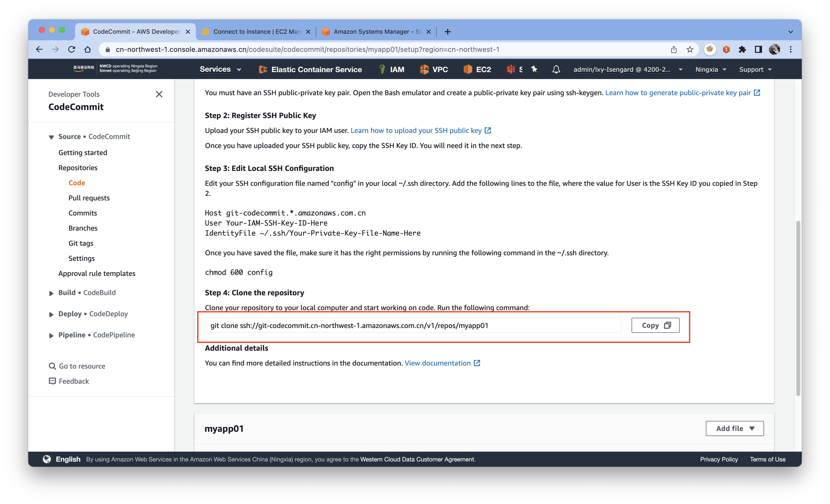This screenshot has width=830, height=504.
Task: Click the orange shield extension icon
Action: click(x=726, y=50)
